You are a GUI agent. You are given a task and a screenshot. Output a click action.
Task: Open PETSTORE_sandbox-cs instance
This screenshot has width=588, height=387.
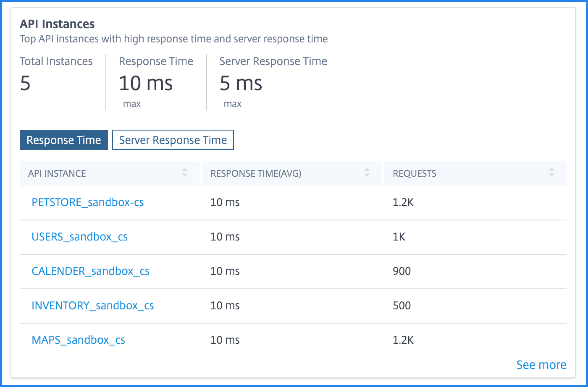[88, 202]
